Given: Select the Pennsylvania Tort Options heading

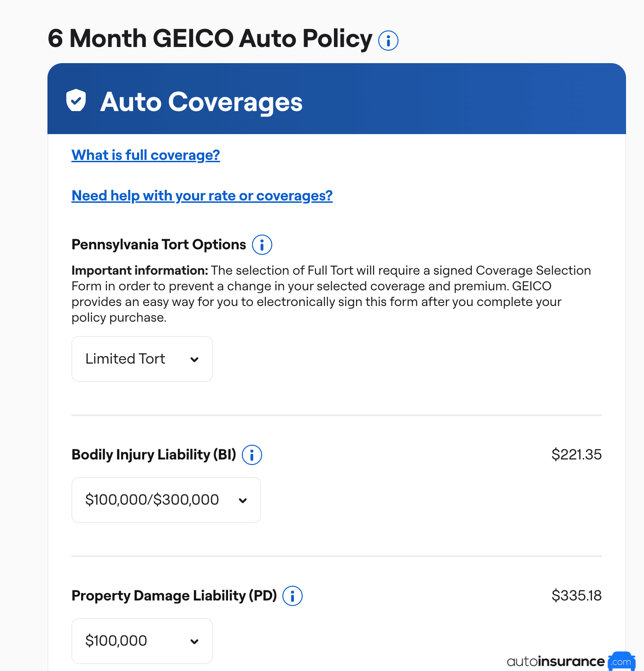Looking at the screenshot, I should pos(159,245).
